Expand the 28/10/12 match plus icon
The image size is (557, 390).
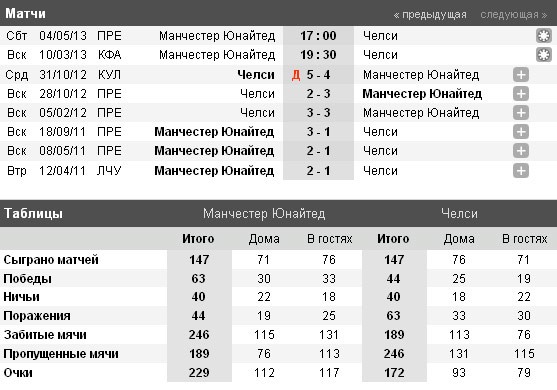click(521, 94)
